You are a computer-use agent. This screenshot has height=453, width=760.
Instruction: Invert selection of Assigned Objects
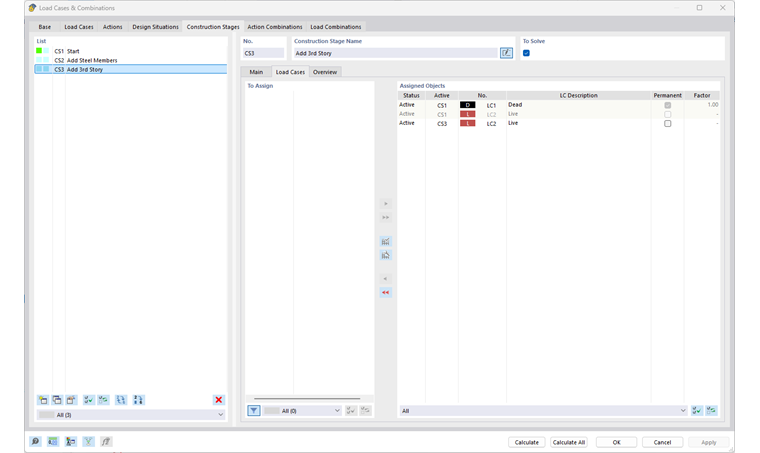(x=711, y=410)
